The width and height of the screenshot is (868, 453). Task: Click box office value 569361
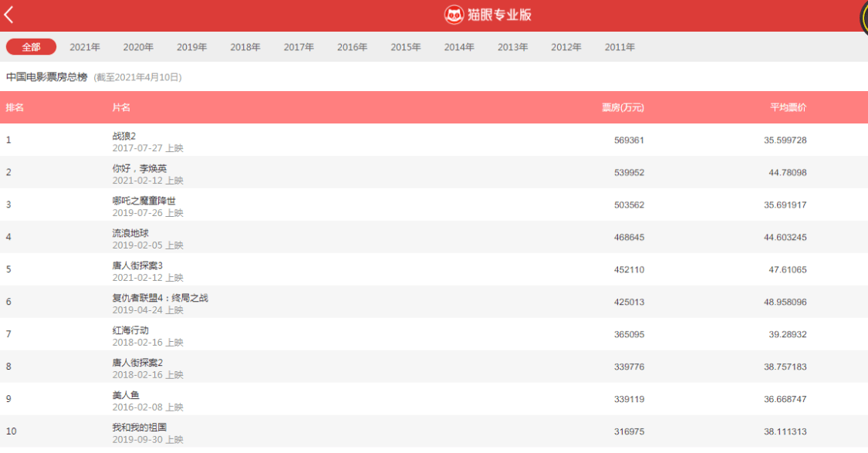(x=629, y=140)
